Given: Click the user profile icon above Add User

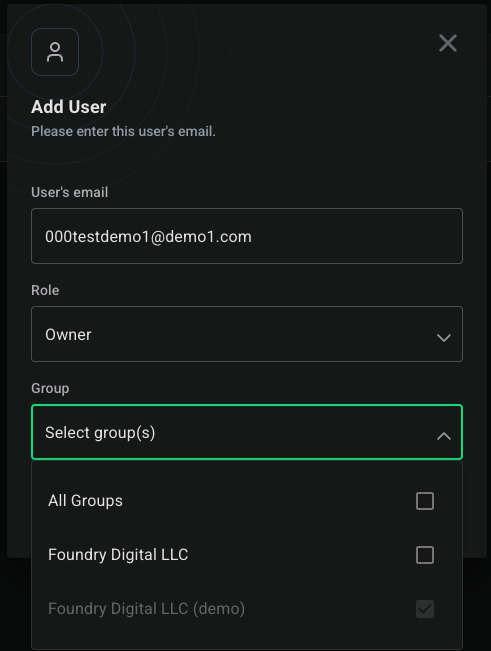Looking at the screenshot, I should tap(55, 52).
